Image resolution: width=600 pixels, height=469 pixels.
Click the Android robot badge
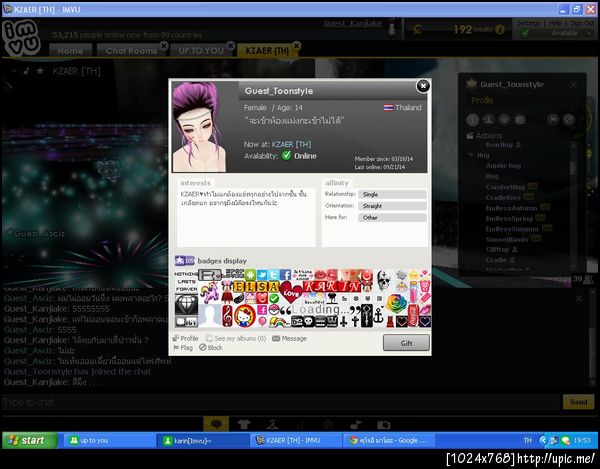(x=250, y=275)
